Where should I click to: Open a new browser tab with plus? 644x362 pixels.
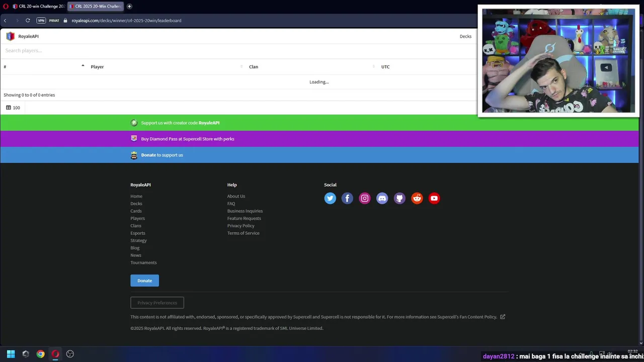(x=129, y=7)
